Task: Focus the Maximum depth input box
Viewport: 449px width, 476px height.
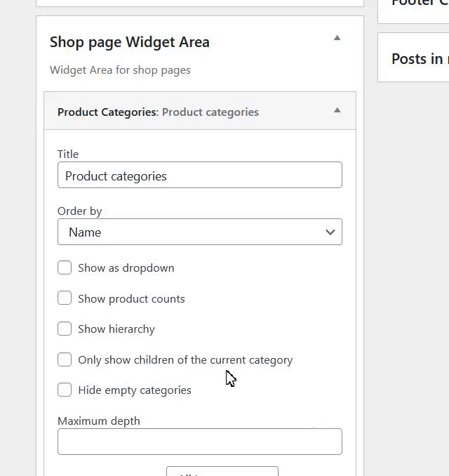Action: (x=199, y=442)
